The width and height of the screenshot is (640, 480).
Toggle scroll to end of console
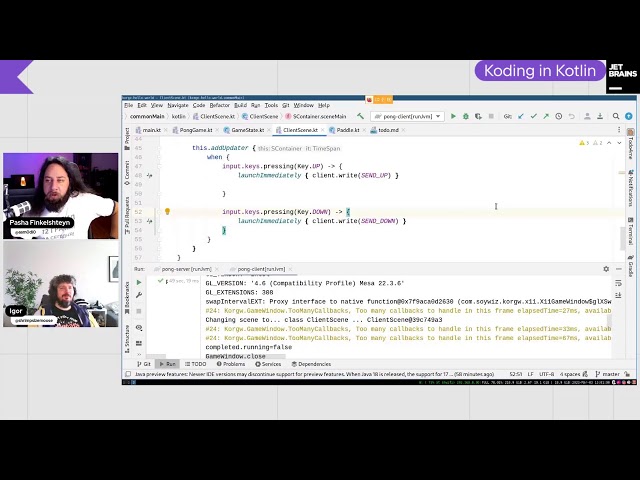(x=618, y=295)
